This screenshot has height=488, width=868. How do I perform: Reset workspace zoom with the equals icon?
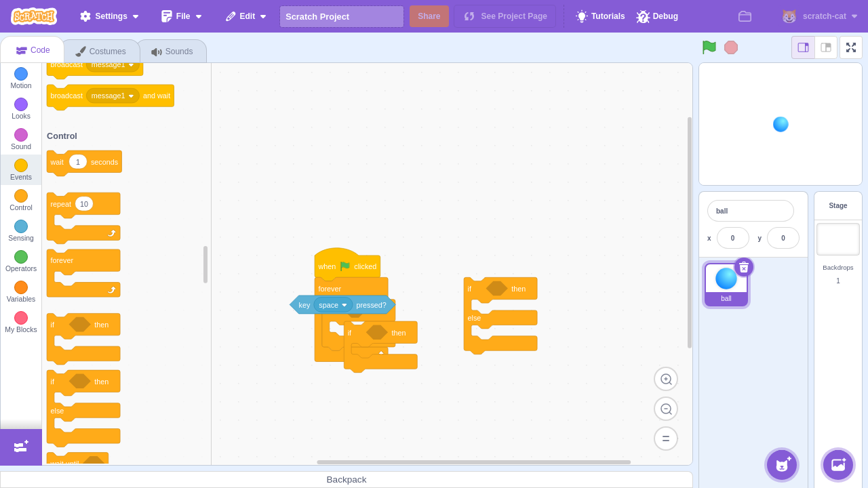(666, 439)
